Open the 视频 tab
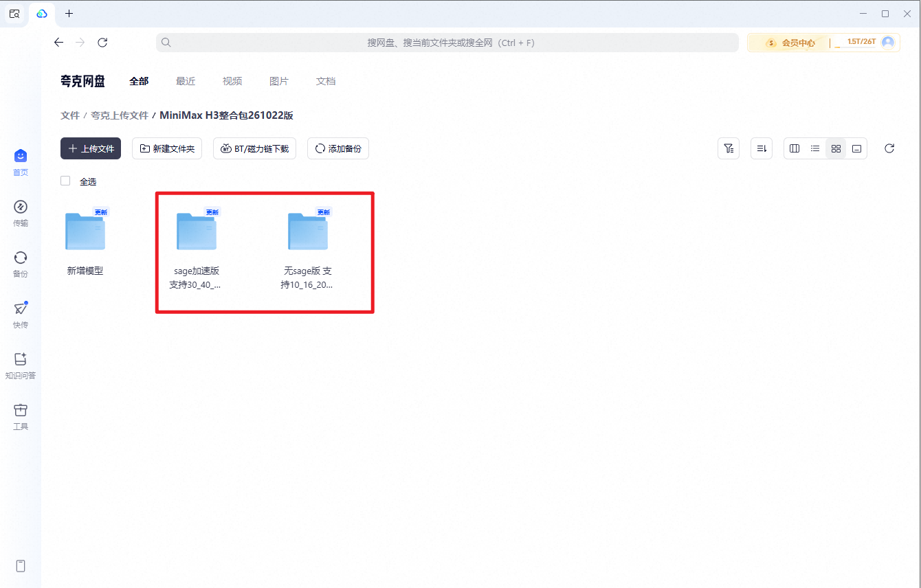Screen dimensions: 921x588 click(x=232, y=81)
